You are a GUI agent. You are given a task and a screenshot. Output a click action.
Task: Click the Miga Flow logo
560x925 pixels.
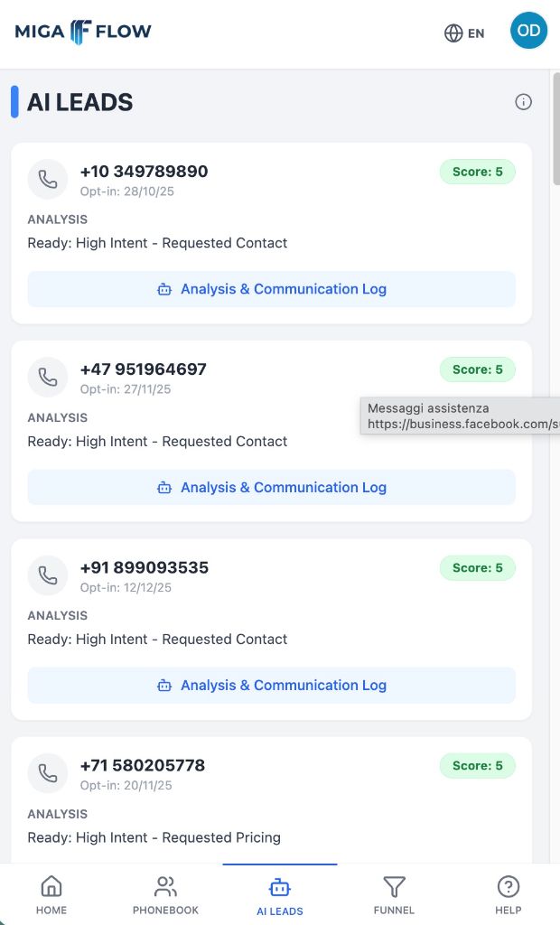point(83,32)
